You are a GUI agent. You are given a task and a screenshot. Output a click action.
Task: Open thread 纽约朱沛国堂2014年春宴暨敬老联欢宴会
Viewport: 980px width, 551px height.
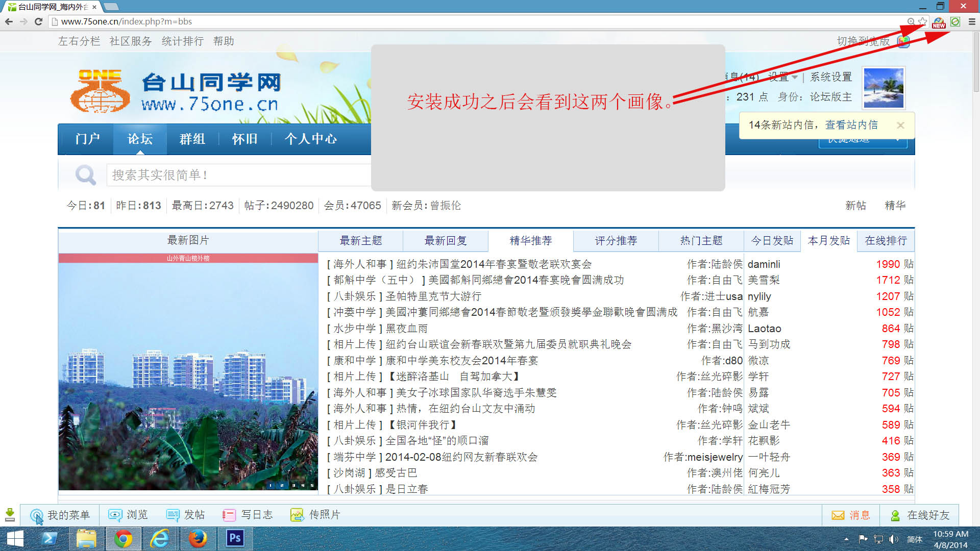click(494, 264)
